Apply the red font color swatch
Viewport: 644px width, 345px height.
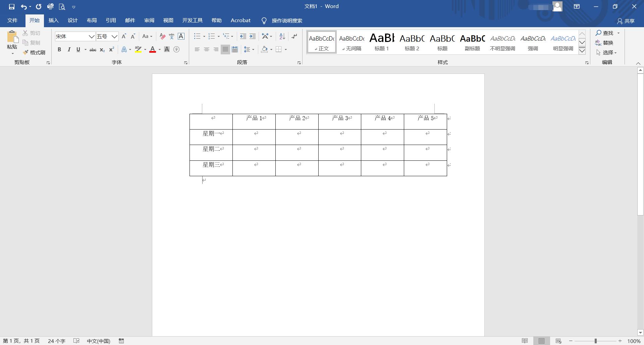(153, 50)
